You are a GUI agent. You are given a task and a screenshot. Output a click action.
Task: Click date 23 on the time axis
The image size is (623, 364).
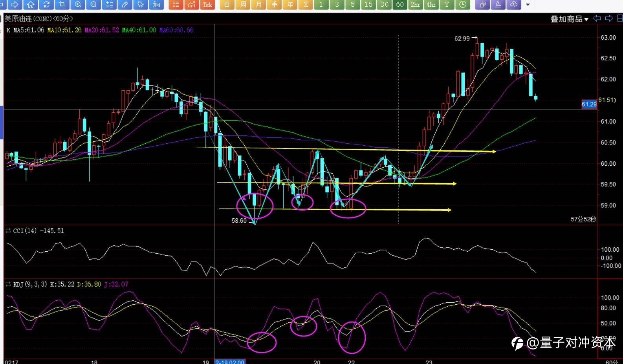point(429,362)
